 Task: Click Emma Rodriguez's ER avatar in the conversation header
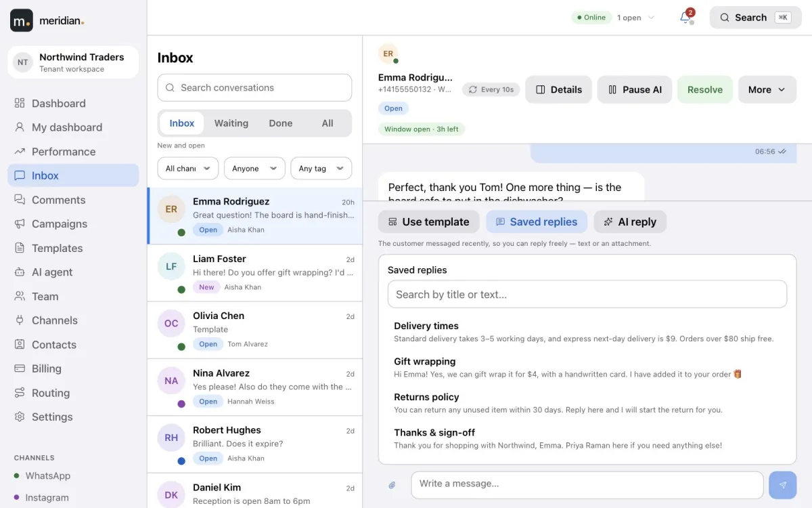tap(388, 54)
